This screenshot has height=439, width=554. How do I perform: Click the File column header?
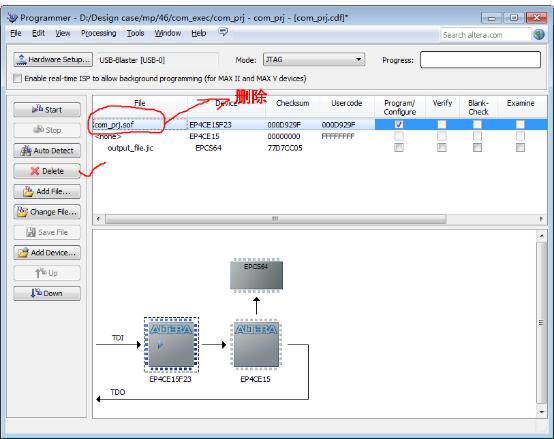tap(140, 103)
